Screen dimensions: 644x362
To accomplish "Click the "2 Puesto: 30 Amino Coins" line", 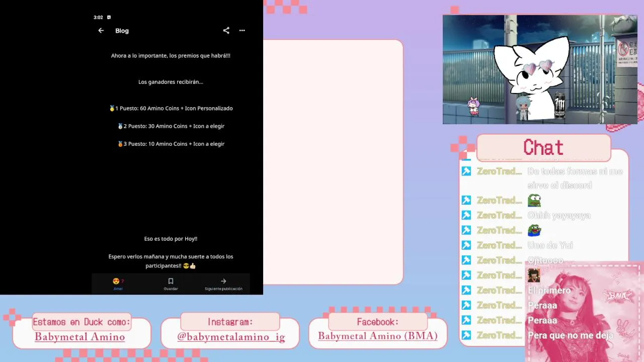I will 171,126.
